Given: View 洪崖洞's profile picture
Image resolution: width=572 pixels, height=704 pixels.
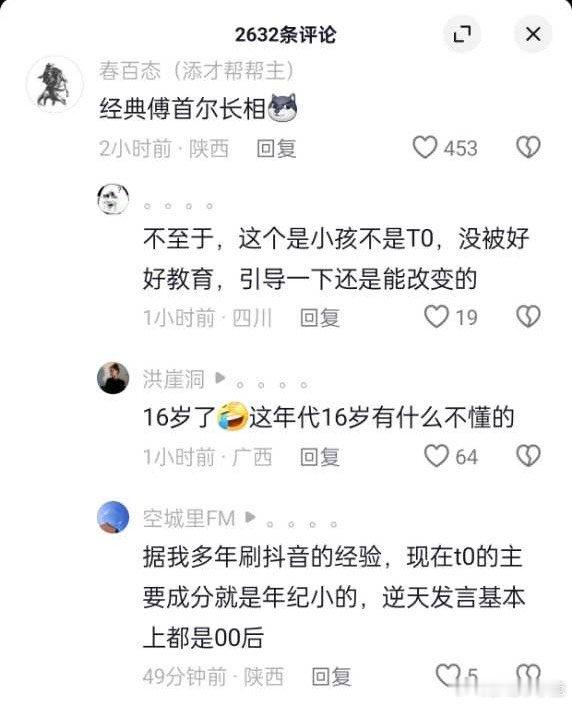Looking at the screenshot, I should click(113, 378).
